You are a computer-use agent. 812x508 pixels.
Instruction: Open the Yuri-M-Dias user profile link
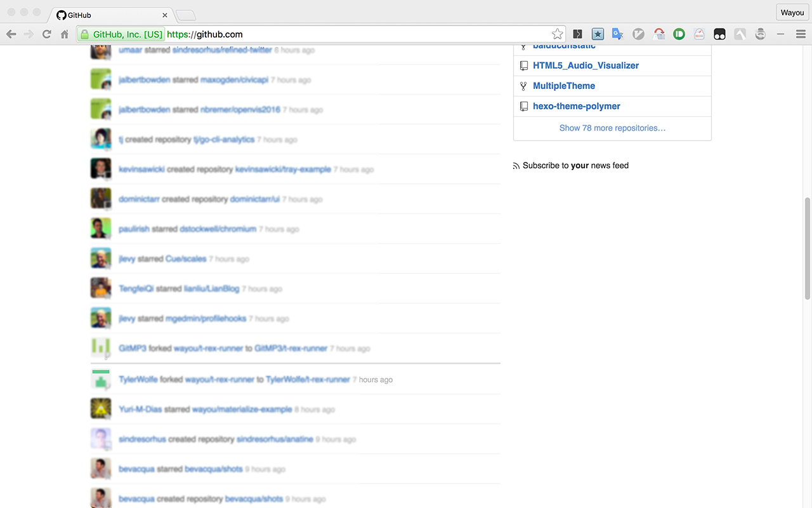(x=140, y=410)
